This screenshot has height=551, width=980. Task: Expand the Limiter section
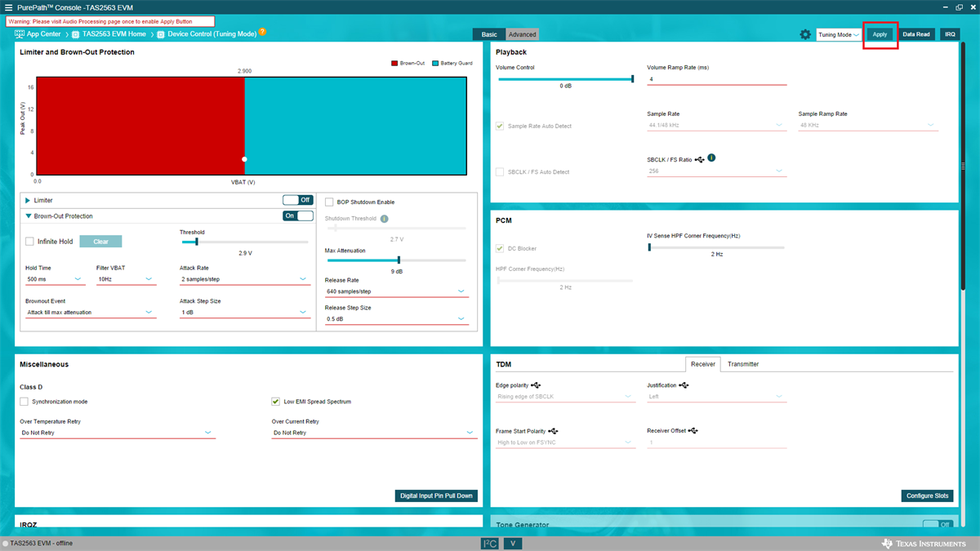point(28,200)
